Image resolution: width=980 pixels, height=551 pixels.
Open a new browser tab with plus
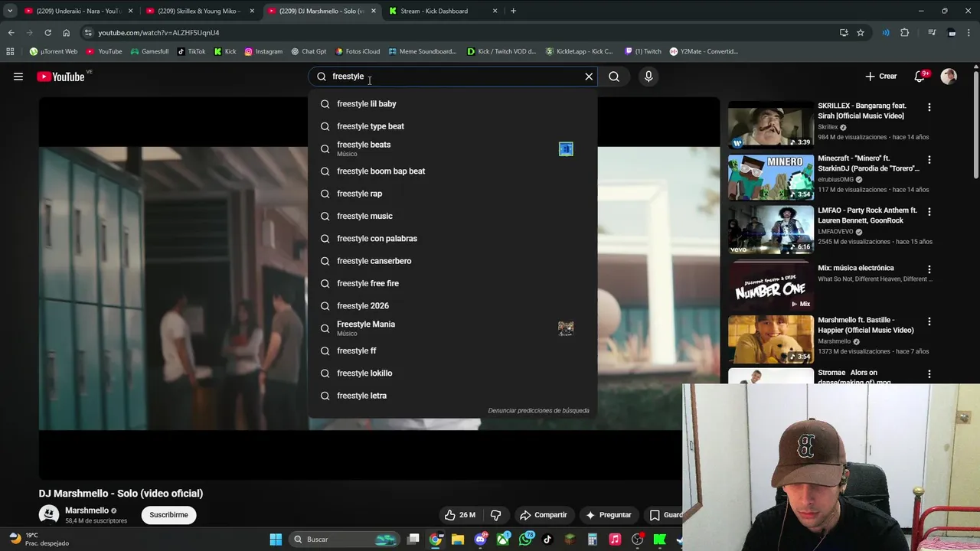pos(513,11)
